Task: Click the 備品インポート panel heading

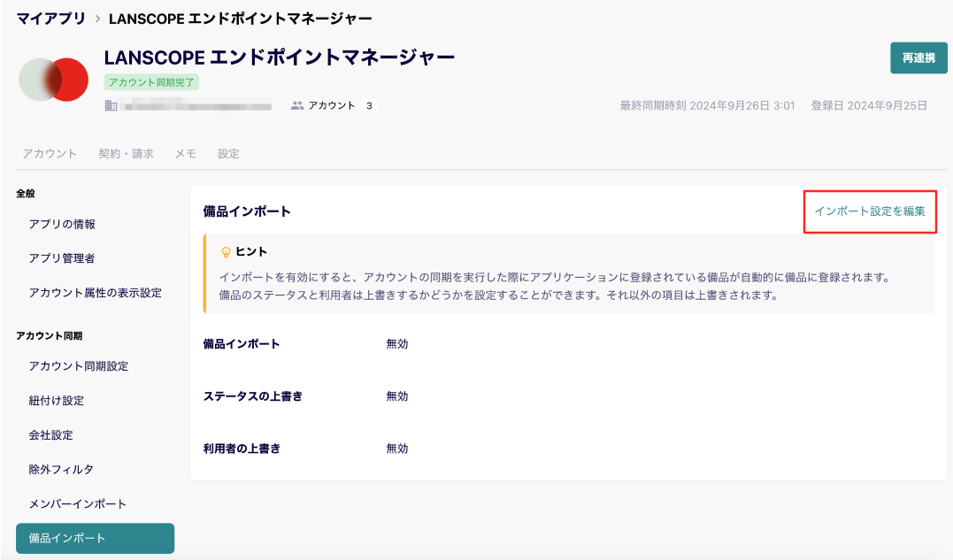Action: pyautogui.click(x=247, y=211)
